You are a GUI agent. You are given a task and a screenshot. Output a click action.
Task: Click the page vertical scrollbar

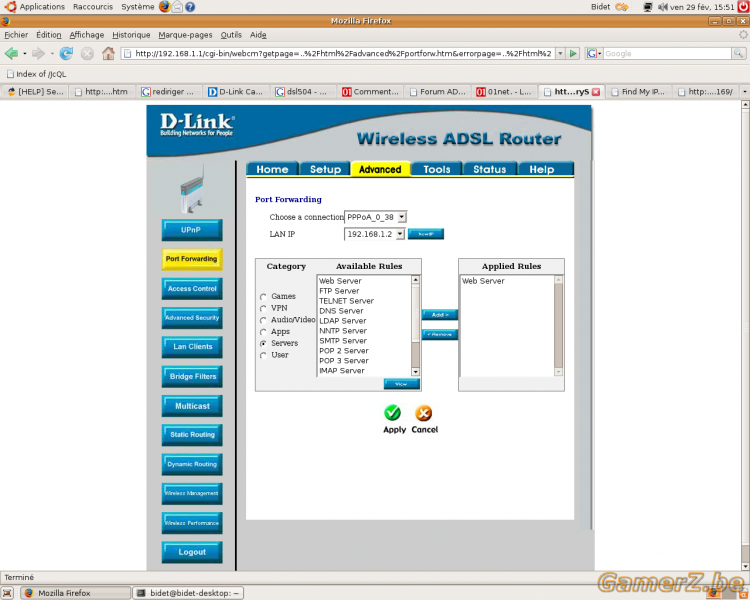tap(745, 335)
